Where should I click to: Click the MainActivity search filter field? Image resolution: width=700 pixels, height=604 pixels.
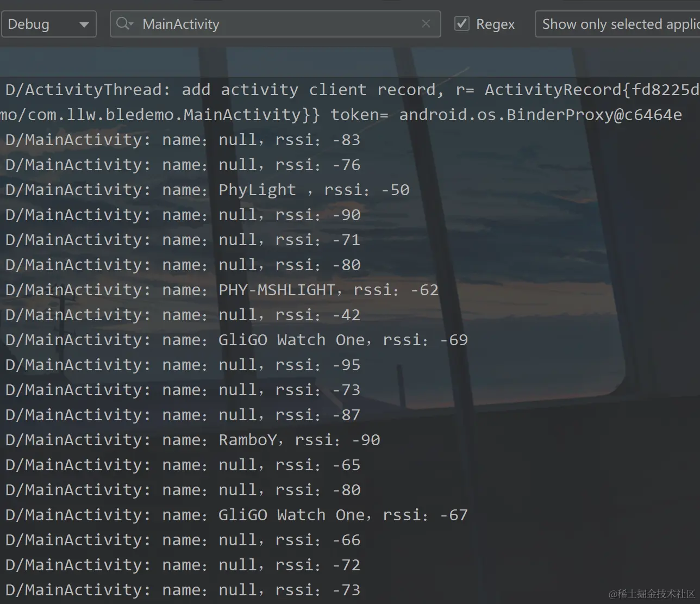pos(275,24)
